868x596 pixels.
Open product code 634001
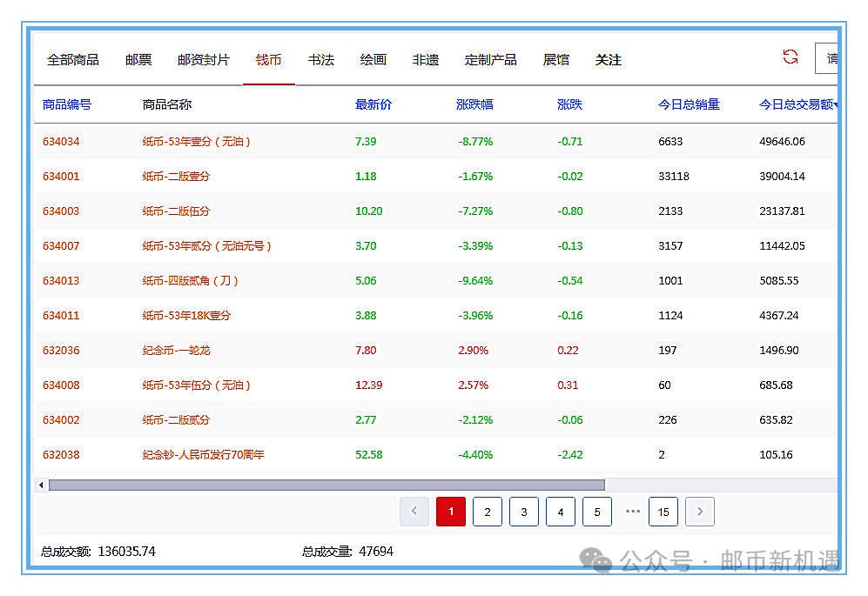coord(61,176)
